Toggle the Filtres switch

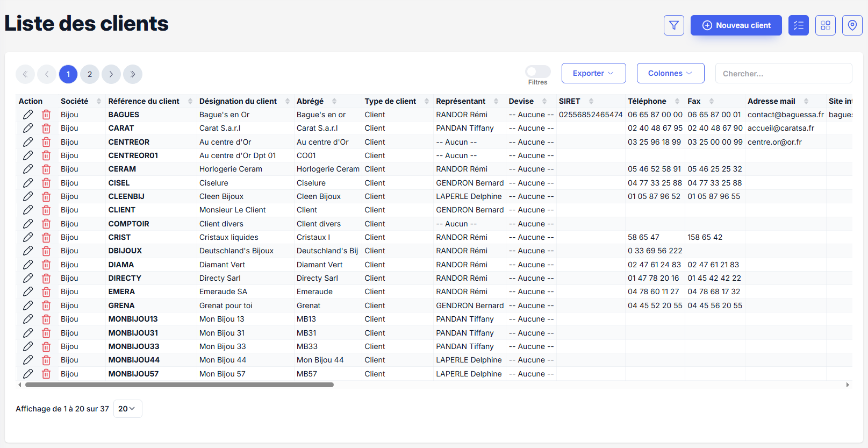tap(537, 72)
